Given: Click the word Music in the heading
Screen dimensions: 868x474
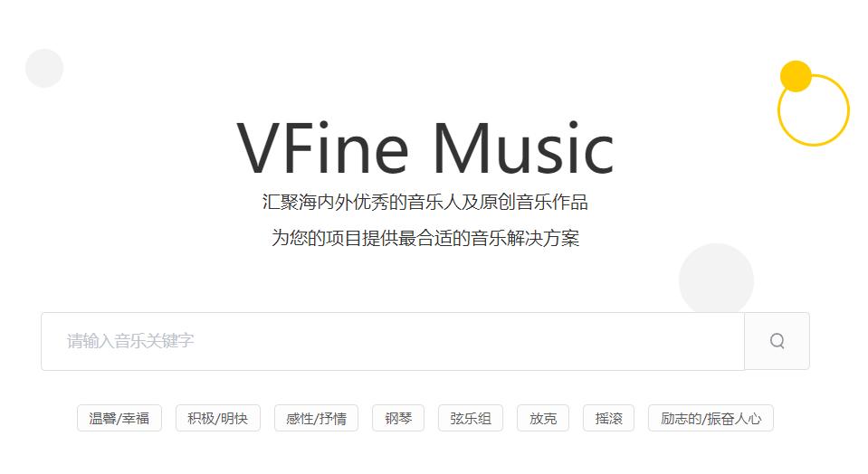Looking at the screenshot, I should pos(523,148).
